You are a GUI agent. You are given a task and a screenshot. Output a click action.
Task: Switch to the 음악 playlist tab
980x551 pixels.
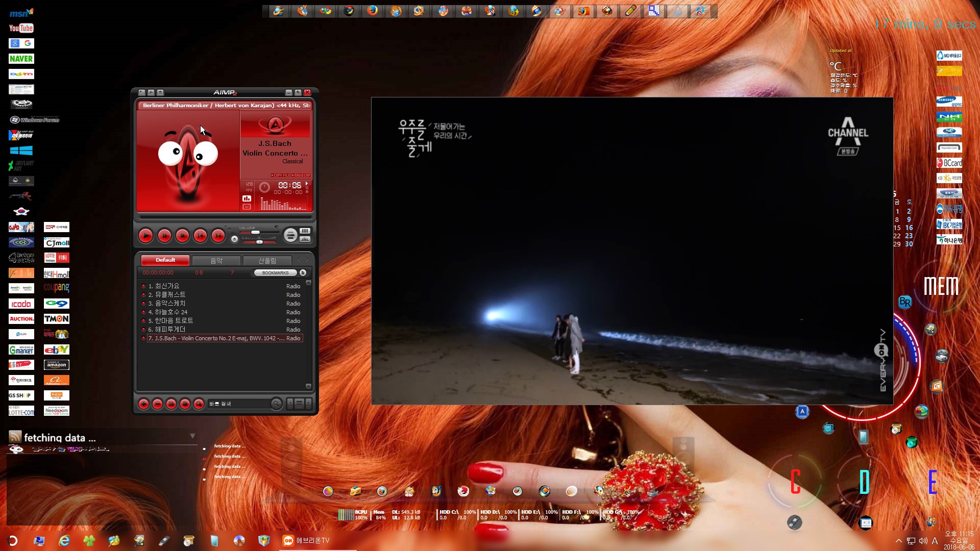pyautogui.click(x=216, y=260)
